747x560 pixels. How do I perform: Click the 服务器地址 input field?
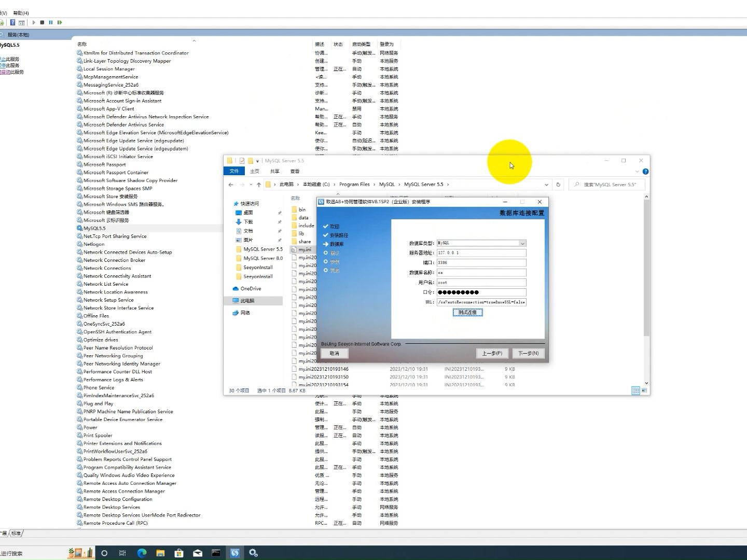(481, 253)
